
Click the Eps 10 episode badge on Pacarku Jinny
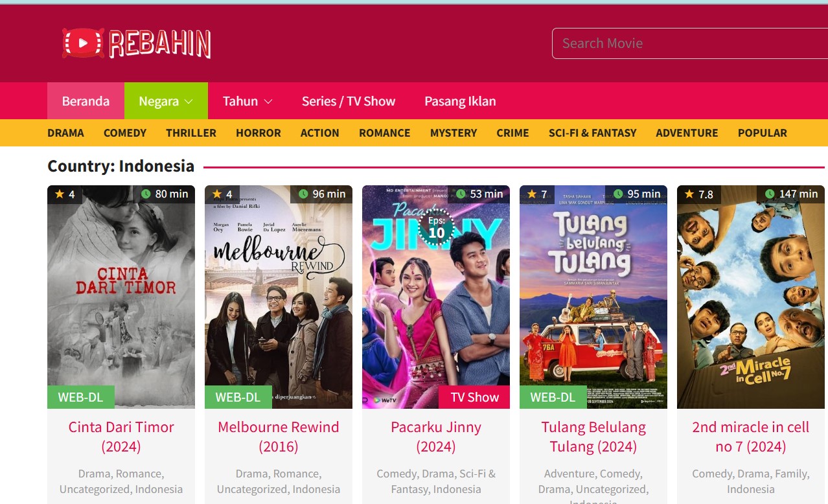pos(437,227)
